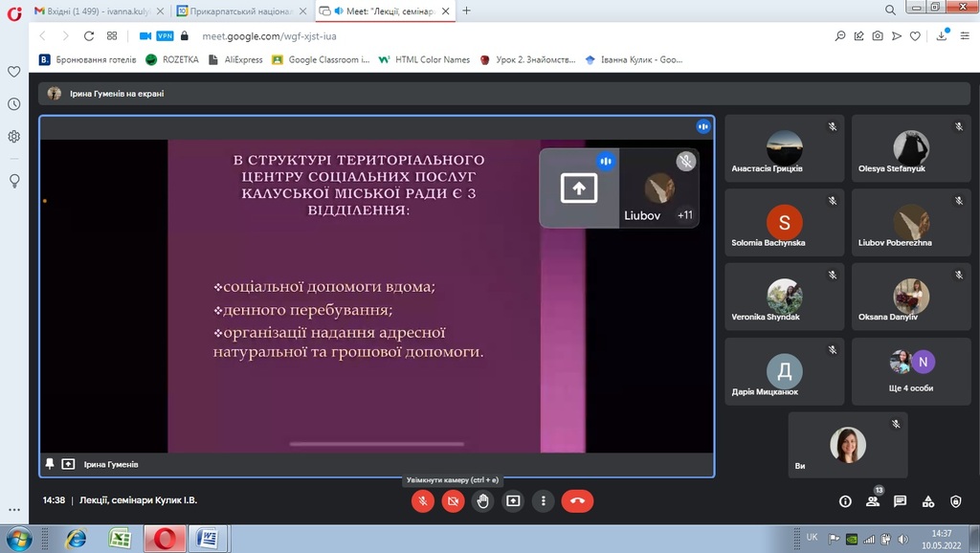Viewport: 980px width, 553px height.
Task: Expand the Liubov +11 participants overlay
Action: click(658, 188)
